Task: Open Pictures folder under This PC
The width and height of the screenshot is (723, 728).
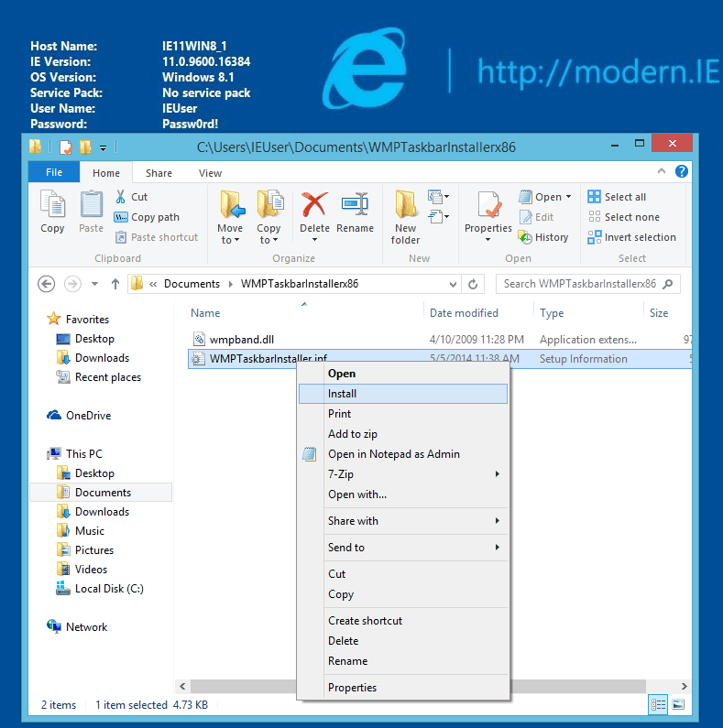Action: [85, 550]
